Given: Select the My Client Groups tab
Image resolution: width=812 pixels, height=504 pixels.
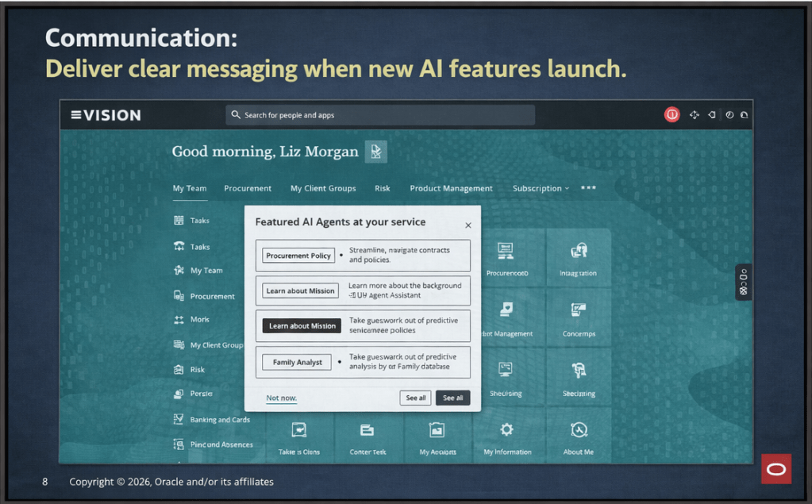Looking at the screenshot, I should tap(323, 189).
